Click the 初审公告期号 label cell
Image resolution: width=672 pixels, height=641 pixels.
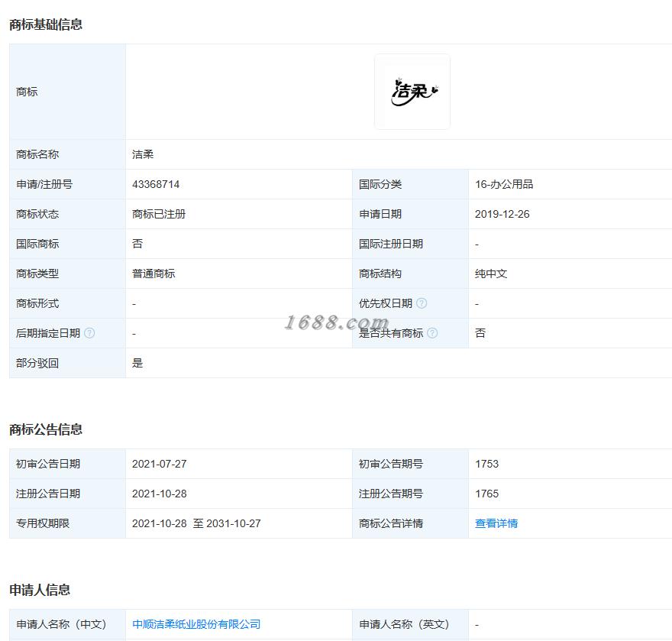[x=410, y=464]
